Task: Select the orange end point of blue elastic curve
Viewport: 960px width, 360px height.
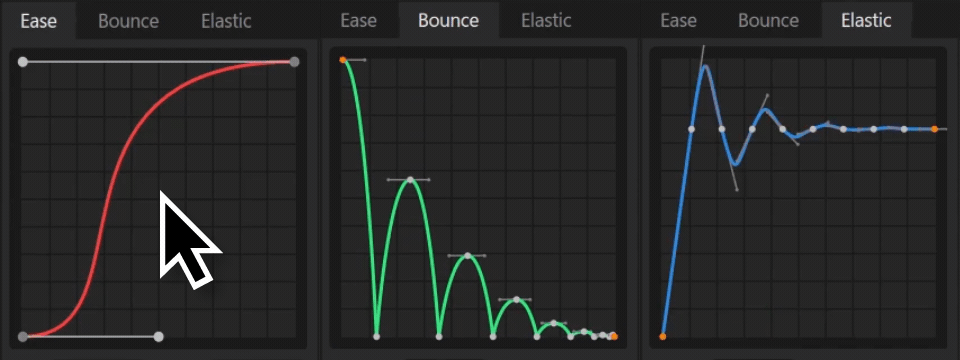Action: pyautogui.click(x=934, y=129)
